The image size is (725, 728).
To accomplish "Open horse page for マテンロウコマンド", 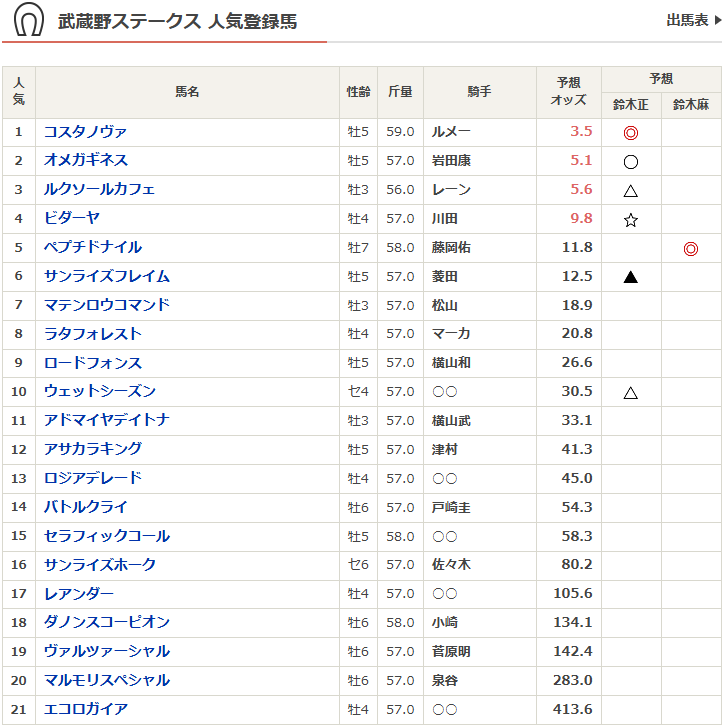I will coord(107,305).
